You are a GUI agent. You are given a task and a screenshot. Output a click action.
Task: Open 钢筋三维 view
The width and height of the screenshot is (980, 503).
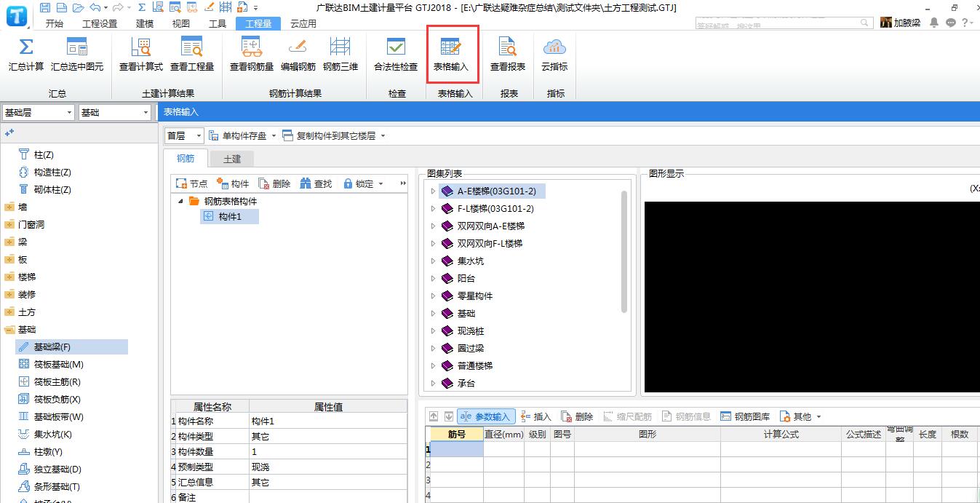(x=340, y=55)
